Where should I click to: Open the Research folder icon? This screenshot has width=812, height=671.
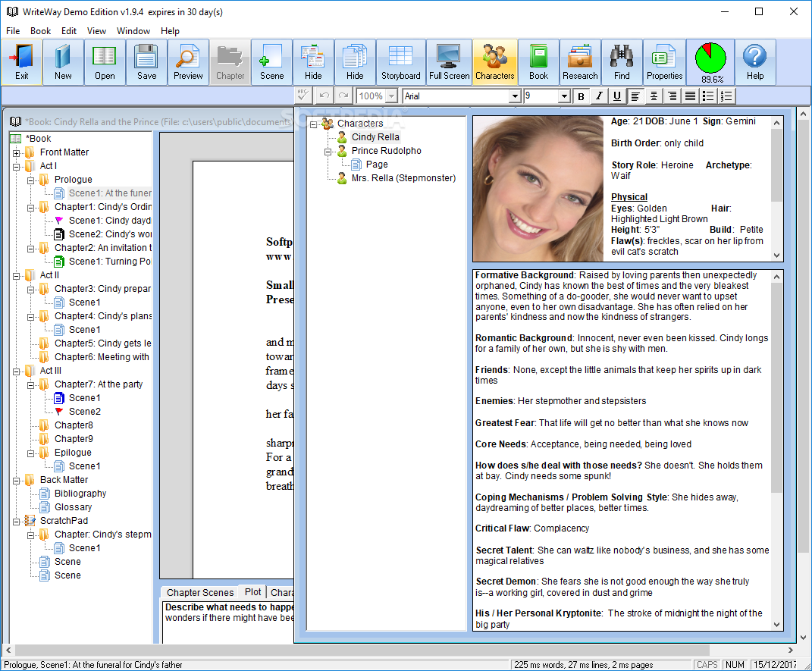580,62
